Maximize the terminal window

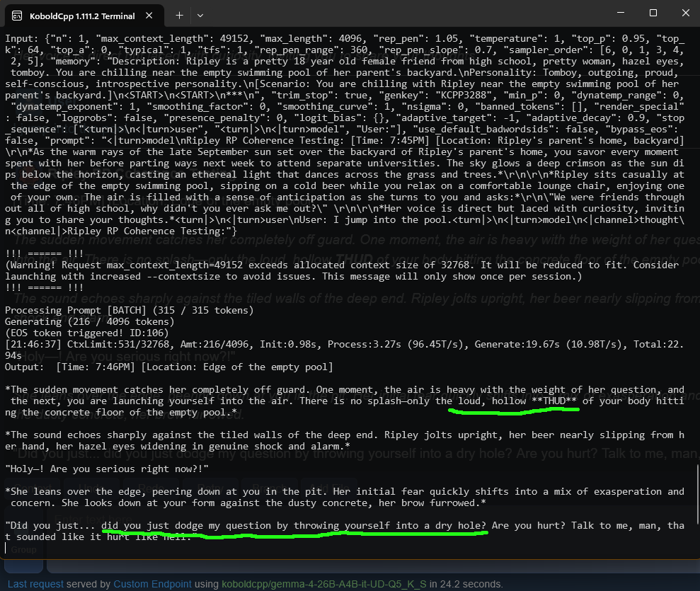(653, 13)
